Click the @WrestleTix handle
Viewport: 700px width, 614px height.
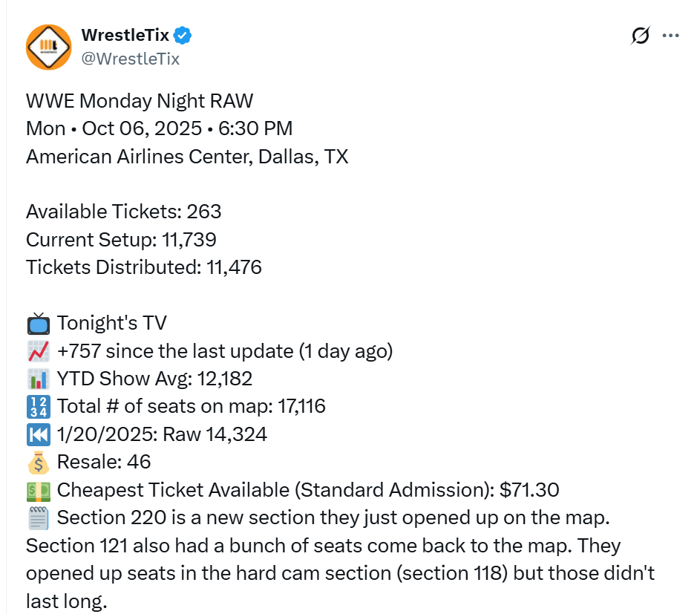pos(129,59)
